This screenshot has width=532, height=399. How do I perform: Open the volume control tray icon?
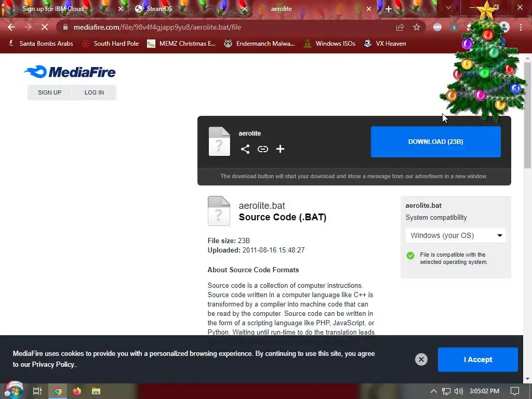[458, 391]
